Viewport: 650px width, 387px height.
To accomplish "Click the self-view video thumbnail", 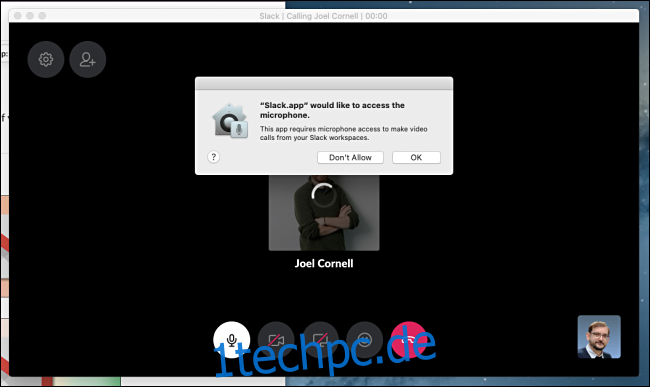I will 599,337.
